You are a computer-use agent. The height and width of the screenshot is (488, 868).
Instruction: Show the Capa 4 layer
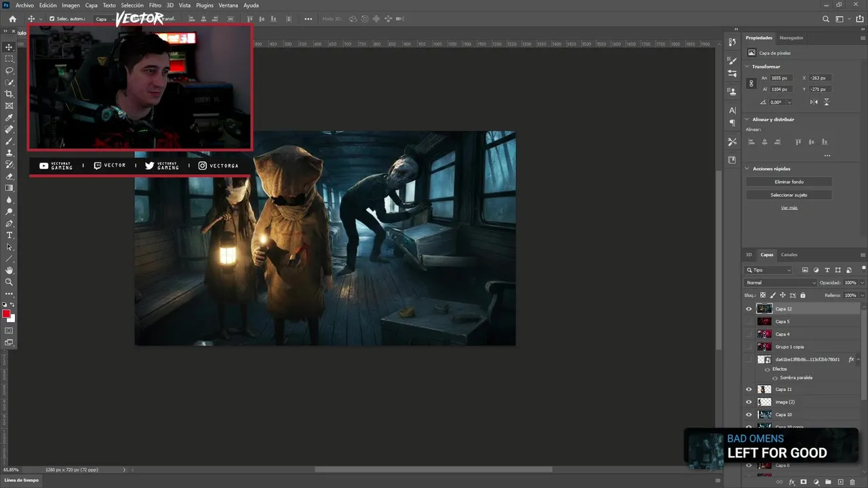(749, 334)
